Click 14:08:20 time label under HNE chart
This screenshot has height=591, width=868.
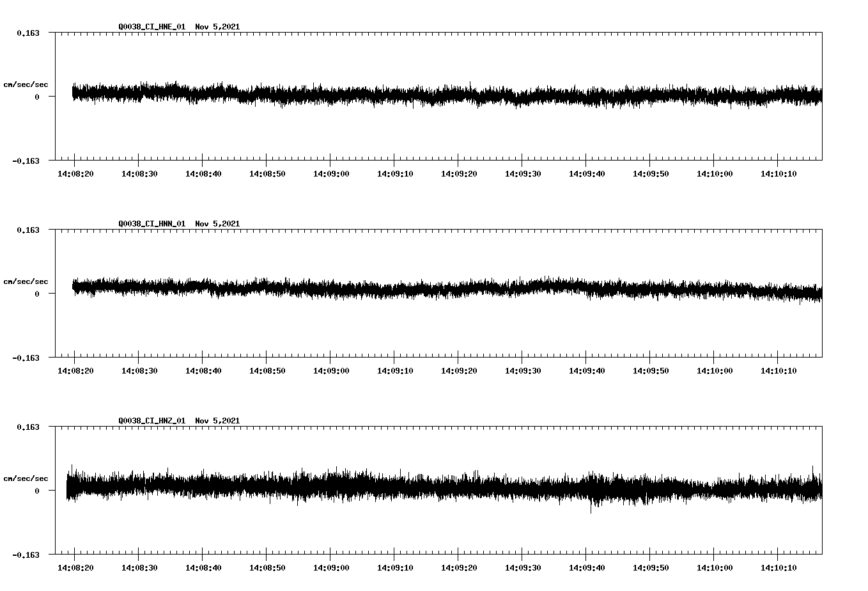tap(75, 173)
